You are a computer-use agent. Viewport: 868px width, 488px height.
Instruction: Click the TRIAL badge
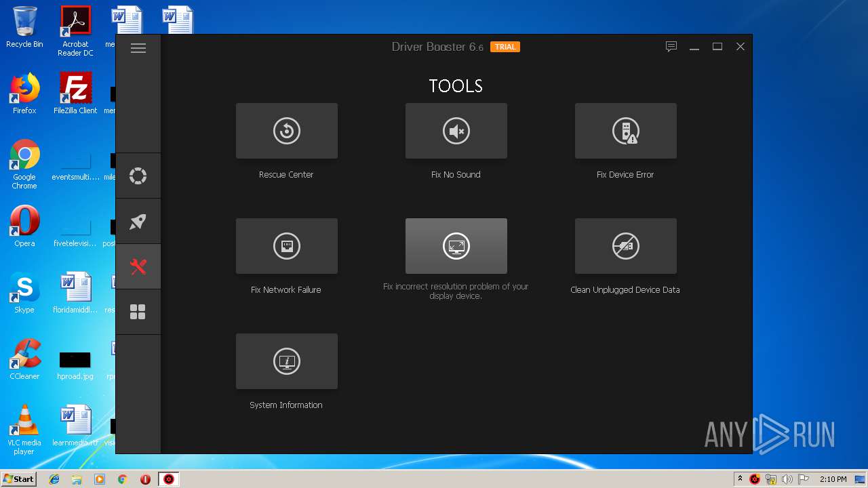click(x=505, y=47)
